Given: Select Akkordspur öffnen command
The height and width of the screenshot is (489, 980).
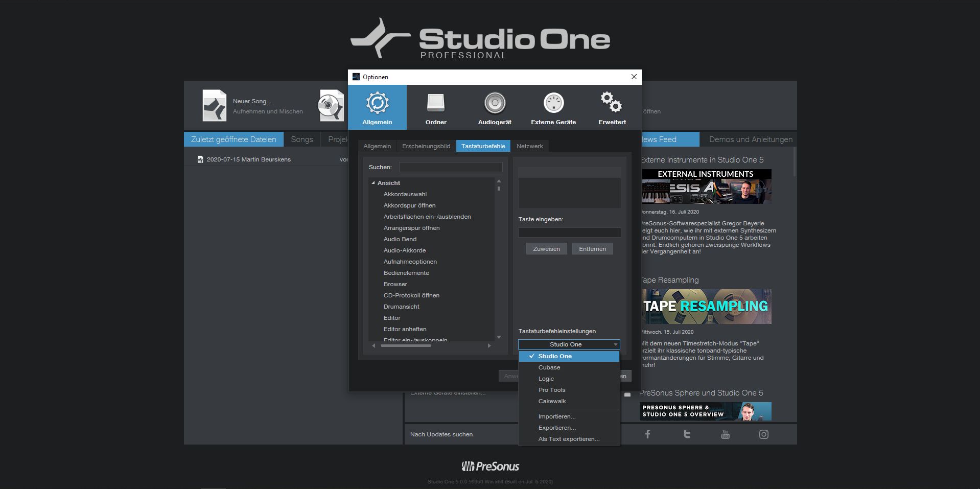Looking at the screenshot, I should coord(409,205).
